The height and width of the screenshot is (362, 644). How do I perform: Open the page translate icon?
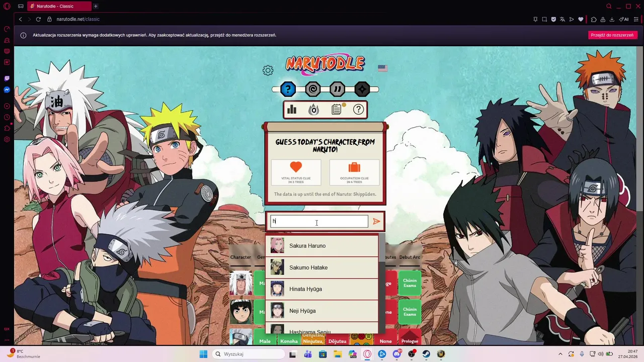tap(562, 20)
